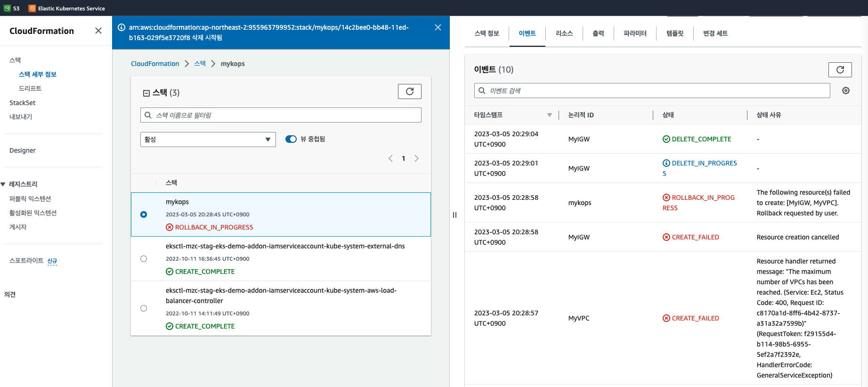868x387 pixels.
Task: Click the stacks breadcrumb link
Action: pyautogui.click(x=200, y=64)
